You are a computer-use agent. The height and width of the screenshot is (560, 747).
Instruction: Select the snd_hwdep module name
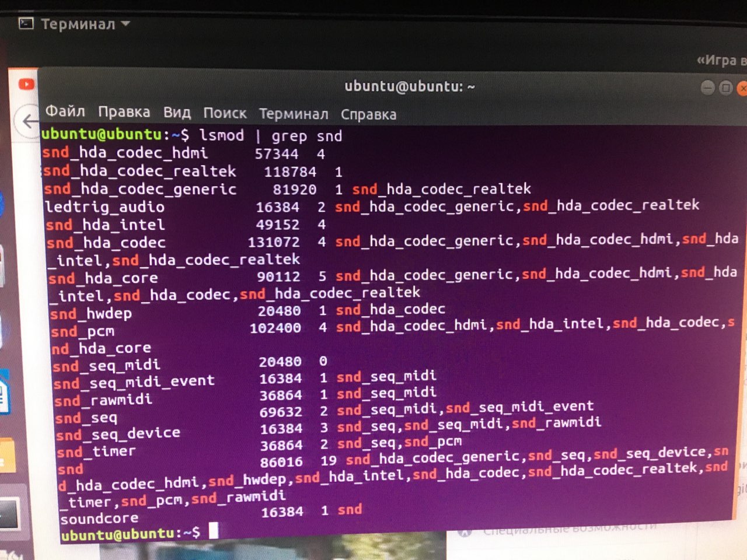[91, 313]
